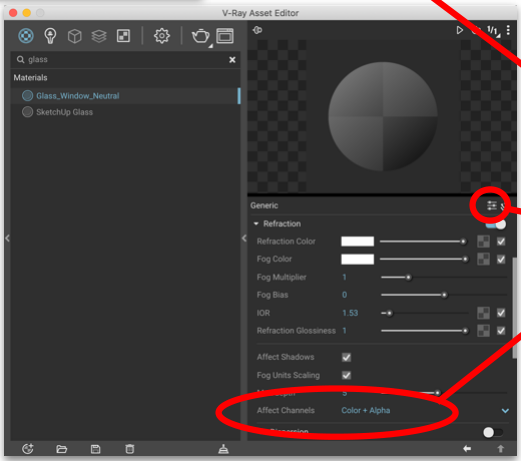Screen dimensions: 521x461
Task: Open the Textures category checker icon
Action: point(123,36)
